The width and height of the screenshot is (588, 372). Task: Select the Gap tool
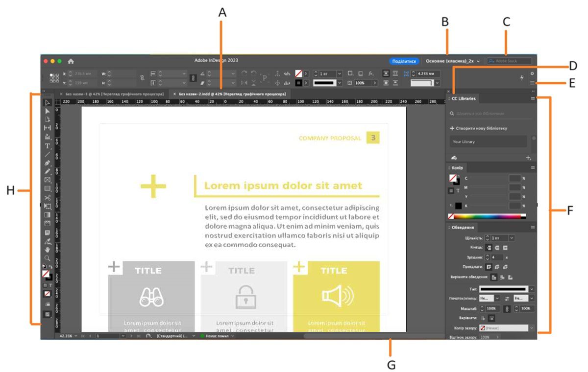pyautogui.click(x=48, y=128)
